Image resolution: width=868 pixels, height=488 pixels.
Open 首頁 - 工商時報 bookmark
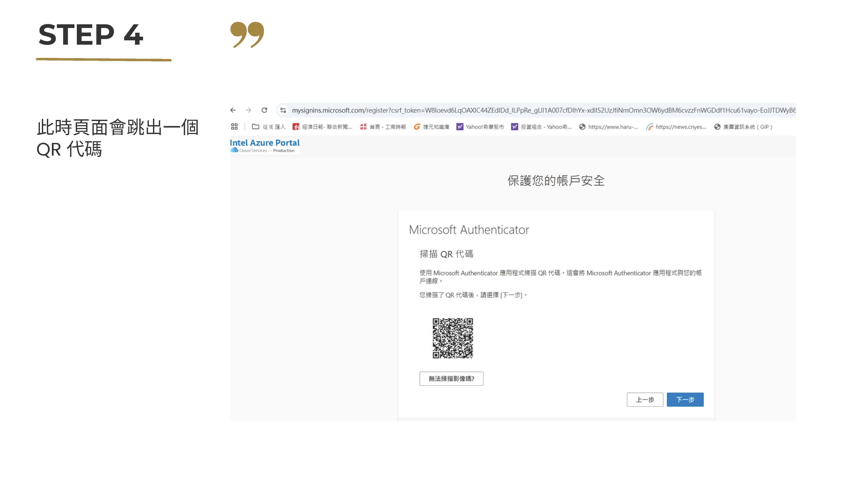[x=383, y=127]
